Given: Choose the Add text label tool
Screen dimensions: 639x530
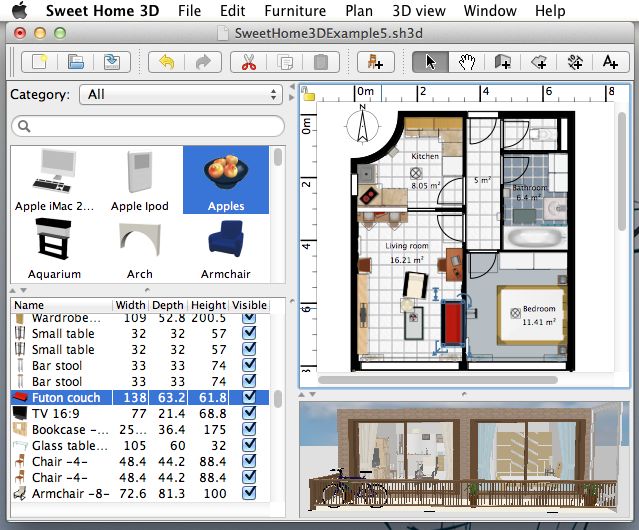Looking at the screenshot, I should (x=610, y=62).
